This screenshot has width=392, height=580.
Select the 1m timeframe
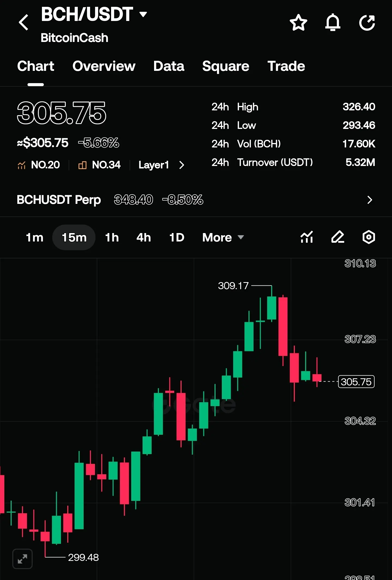point(35,237)
